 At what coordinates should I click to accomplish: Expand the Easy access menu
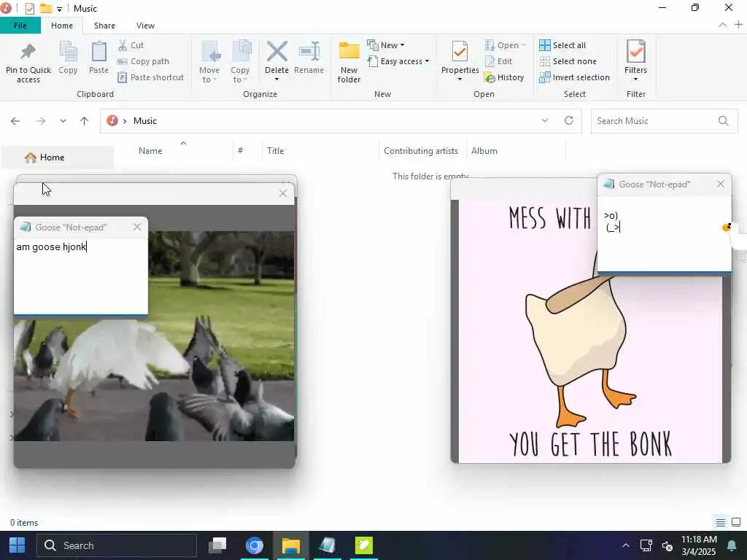pos(399,61)
